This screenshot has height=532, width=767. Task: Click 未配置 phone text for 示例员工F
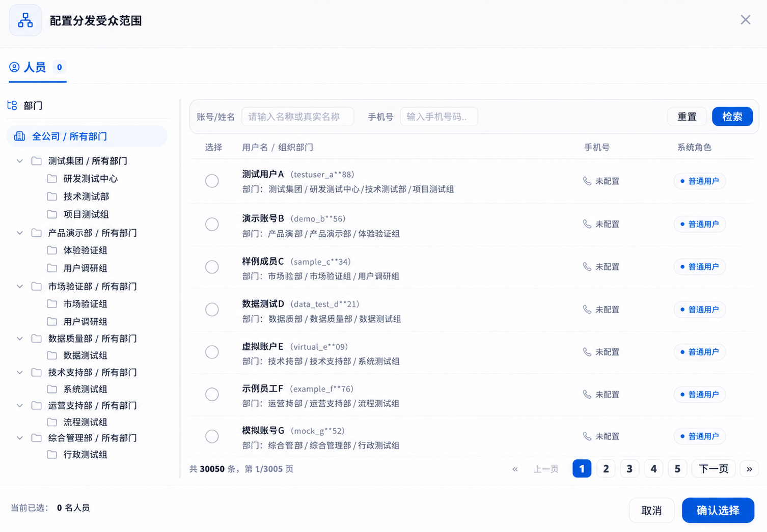point(607,394)
